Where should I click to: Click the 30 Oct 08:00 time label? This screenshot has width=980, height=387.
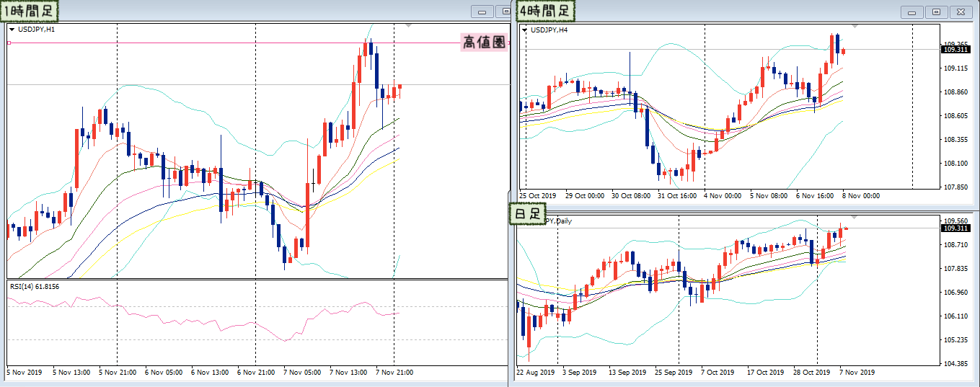(x=631, y=195)
